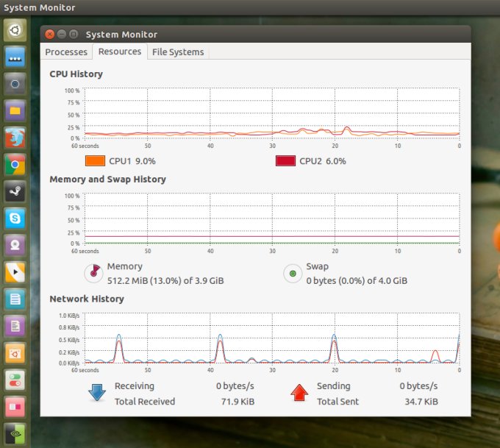This screenshot has height=448, width=500.
Task: Click the Swap pie chart color icon
Action: pyautogui.click(x=293, y=273)
